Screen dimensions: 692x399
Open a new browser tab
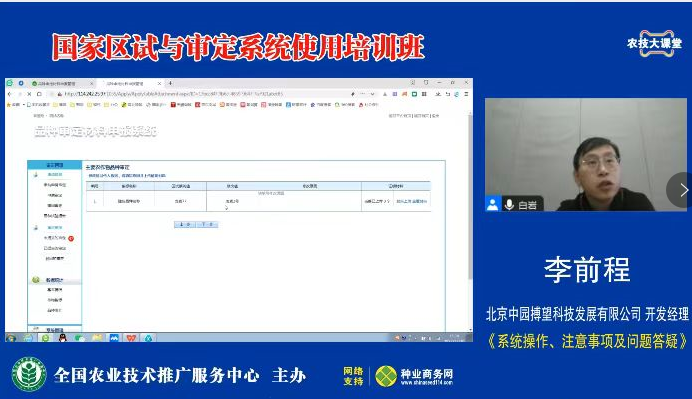170,83
